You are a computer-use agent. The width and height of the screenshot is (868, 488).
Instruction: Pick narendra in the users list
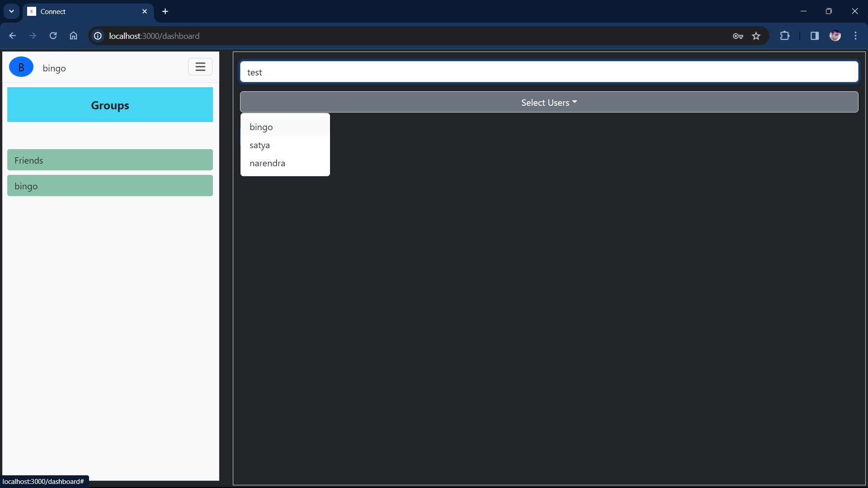[267, 163]
